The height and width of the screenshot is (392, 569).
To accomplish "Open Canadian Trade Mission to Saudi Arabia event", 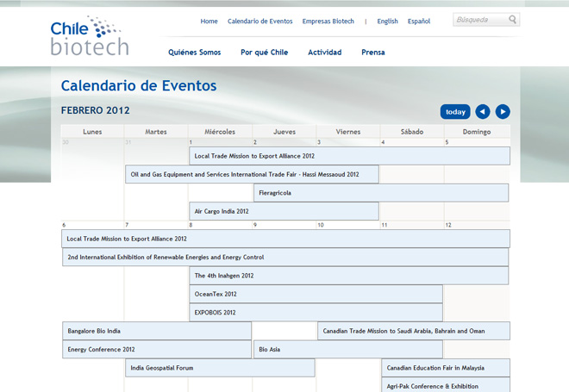I will coord(414,331).
